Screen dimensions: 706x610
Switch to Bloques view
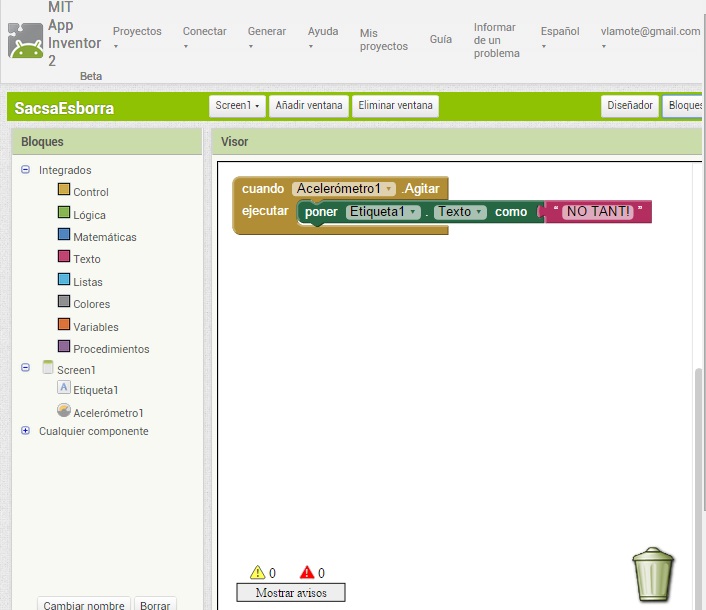[683, 106]
